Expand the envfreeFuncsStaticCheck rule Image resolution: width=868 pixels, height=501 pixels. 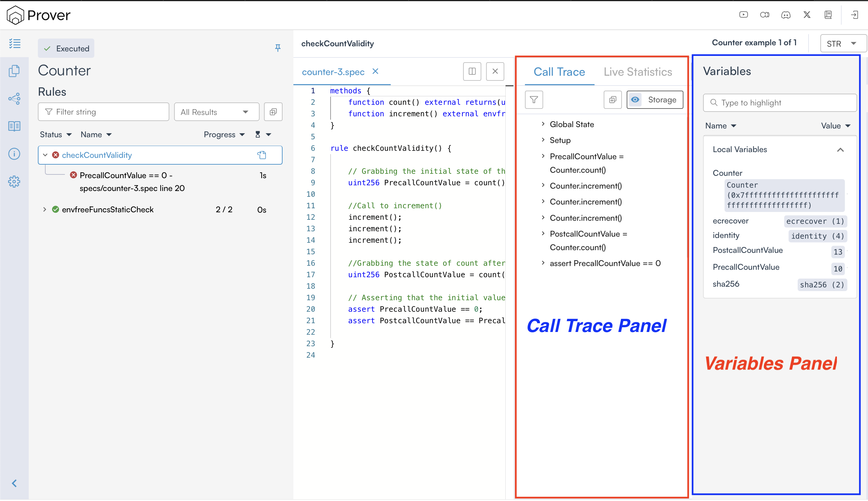point(44,209)
